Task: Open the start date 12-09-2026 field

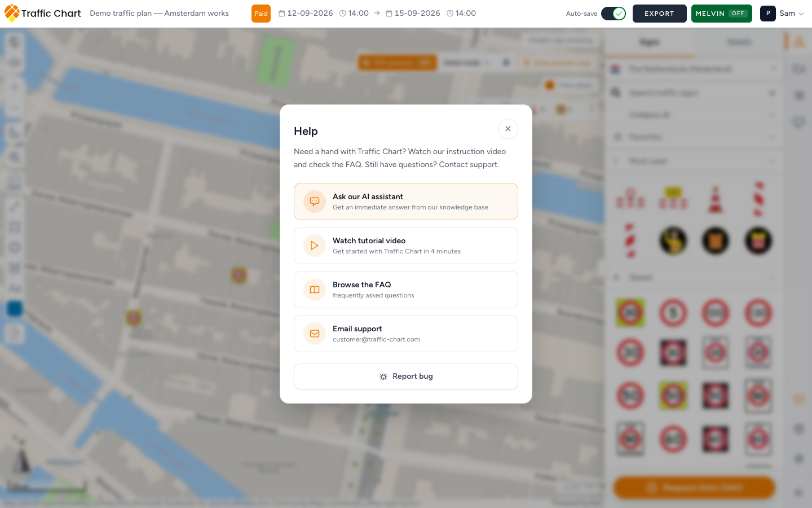Action: [306, 14]
